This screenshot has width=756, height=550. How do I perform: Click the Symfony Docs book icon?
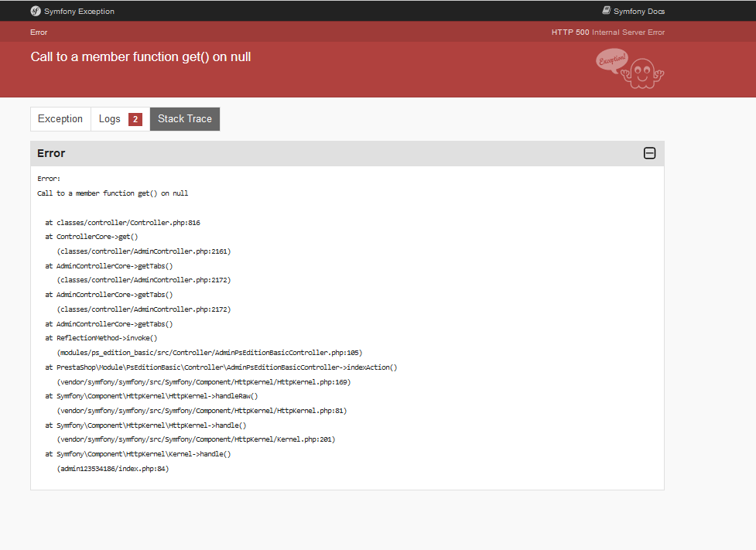pos(606,11)
